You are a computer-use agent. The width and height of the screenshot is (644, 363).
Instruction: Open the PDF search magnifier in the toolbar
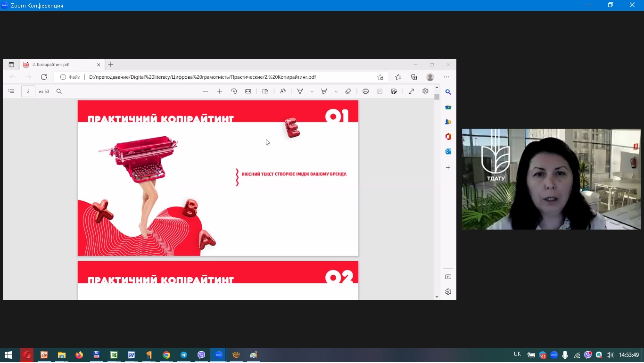[x=59, y=91]
